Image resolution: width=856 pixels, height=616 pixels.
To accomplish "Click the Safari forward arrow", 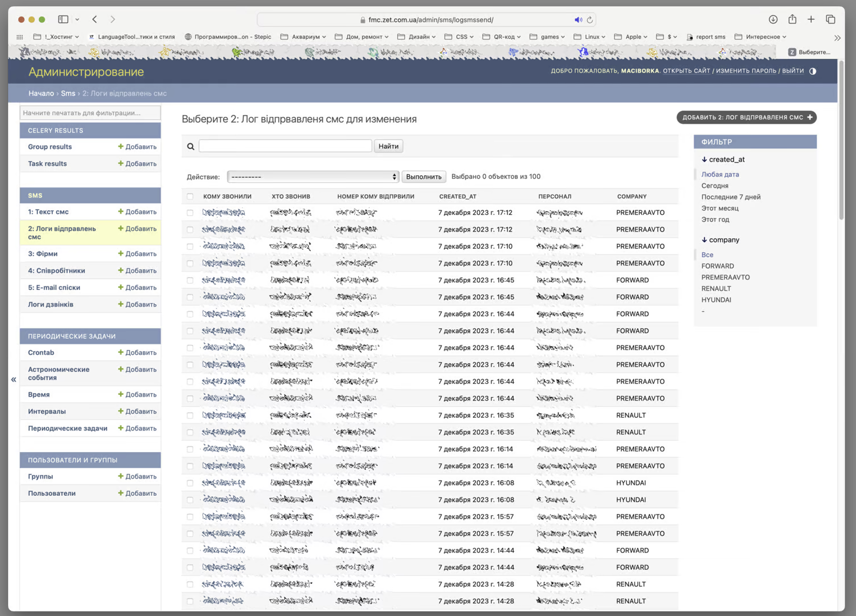I will click(x=112, y=19).
